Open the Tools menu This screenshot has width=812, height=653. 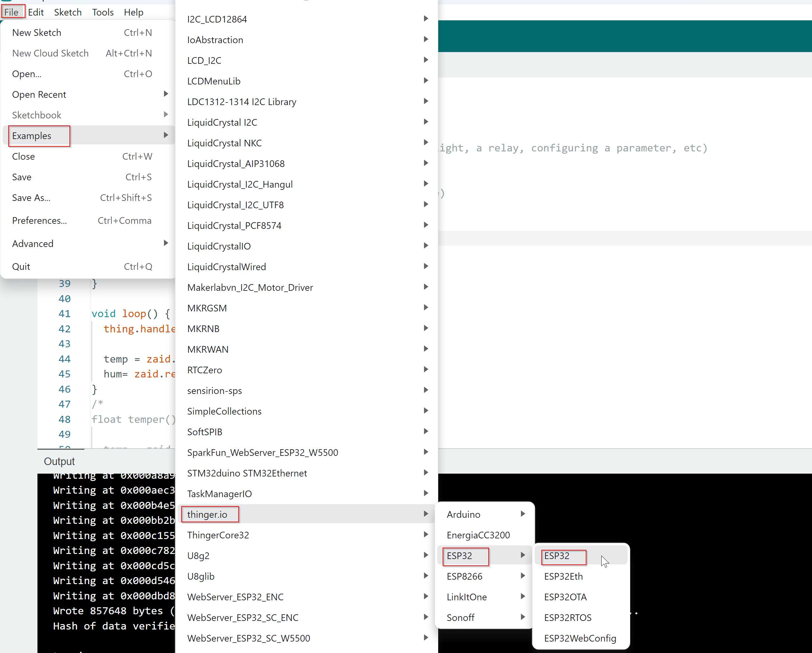click(103, 12)
